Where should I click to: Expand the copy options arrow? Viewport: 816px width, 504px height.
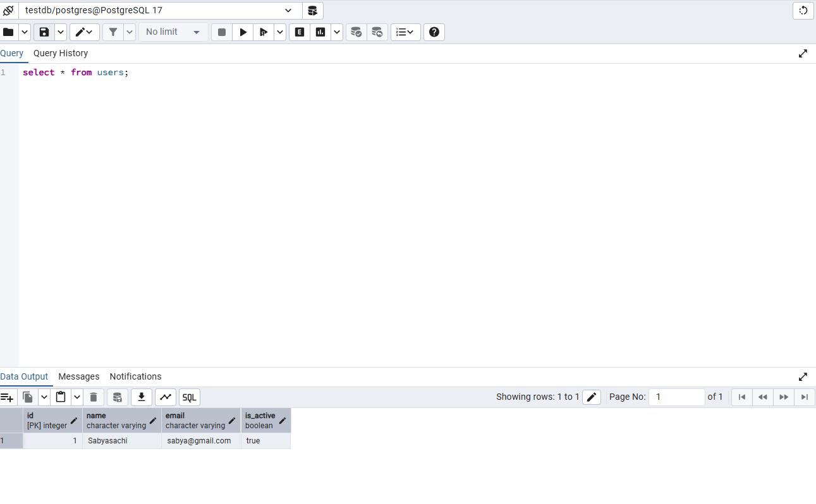click(44, 397)
